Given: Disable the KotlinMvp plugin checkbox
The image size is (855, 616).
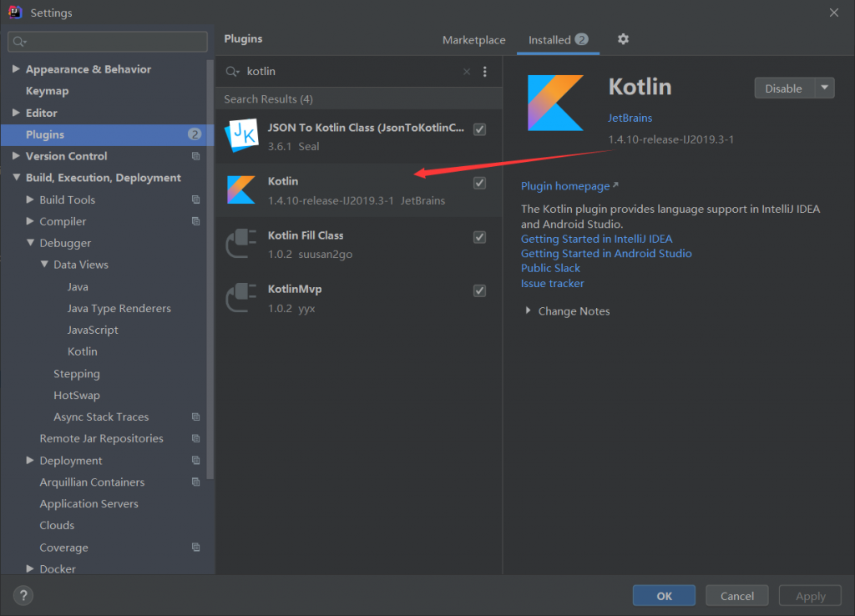Looking at the screenshot, I should point(479,291).
